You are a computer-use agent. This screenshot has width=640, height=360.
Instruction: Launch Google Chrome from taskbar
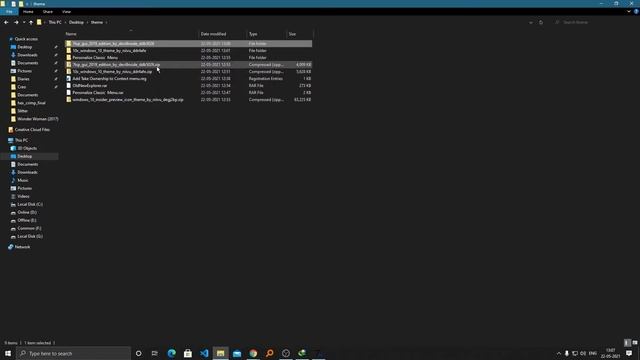253,353
